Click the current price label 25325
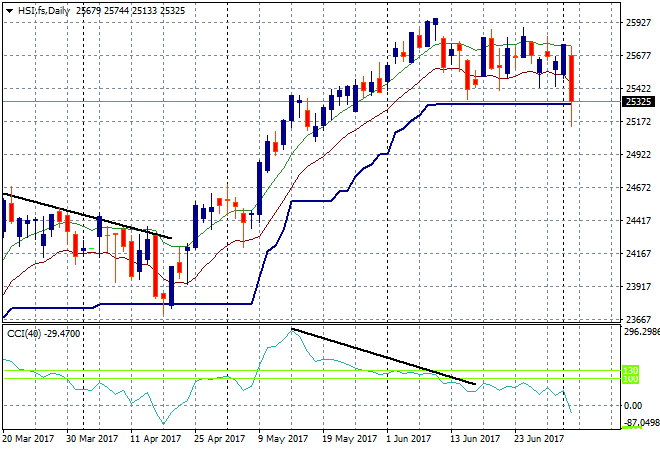660x450 pixels. coord(638,101)
